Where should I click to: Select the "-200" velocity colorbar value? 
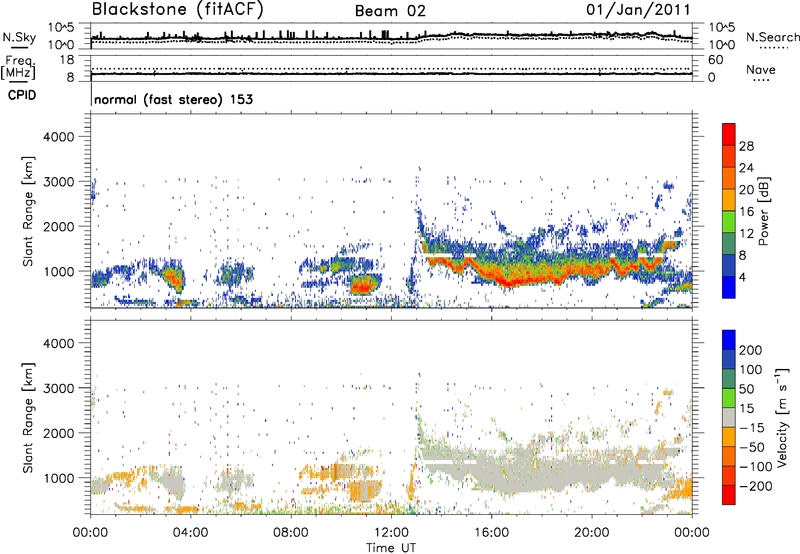click(756, 486)
